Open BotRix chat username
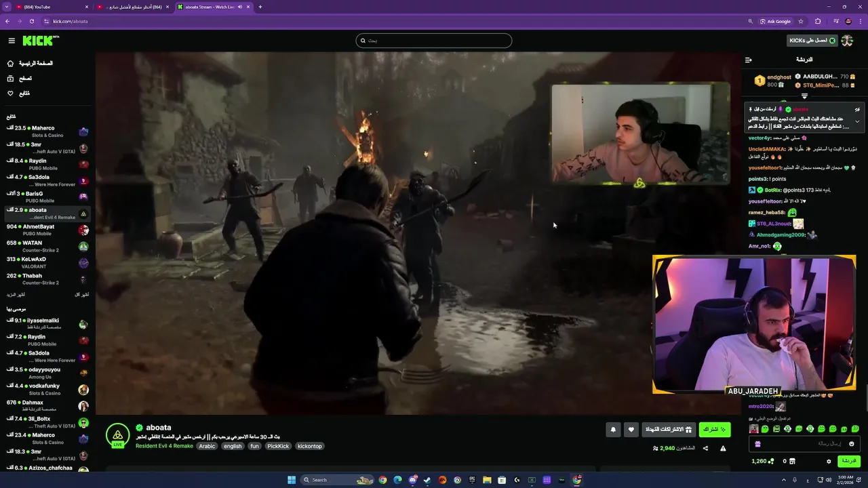Image resolution: width=868 pixels, height=488 pixels. click(772, 190)
